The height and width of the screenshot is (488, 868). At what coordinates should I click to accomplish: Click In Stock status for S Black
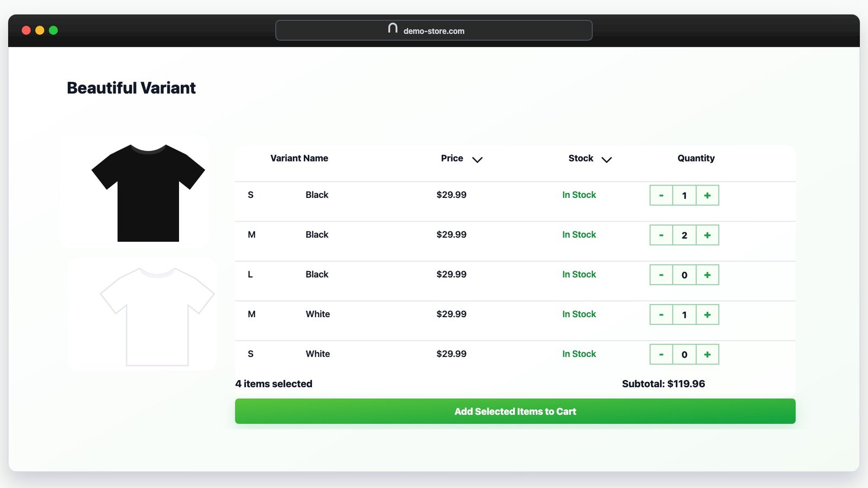point(579,195)
